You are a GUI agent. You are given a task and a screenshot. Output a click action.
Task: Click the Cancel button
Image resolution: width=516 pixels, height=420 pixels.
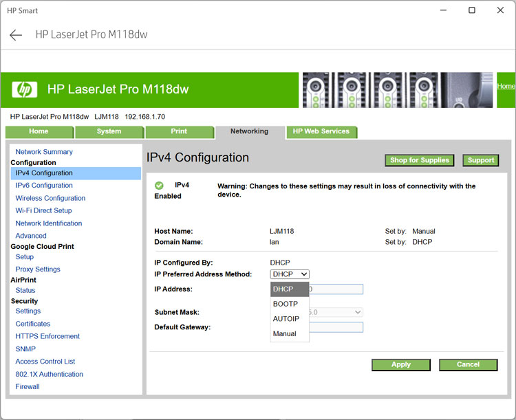tap(468, 364)
